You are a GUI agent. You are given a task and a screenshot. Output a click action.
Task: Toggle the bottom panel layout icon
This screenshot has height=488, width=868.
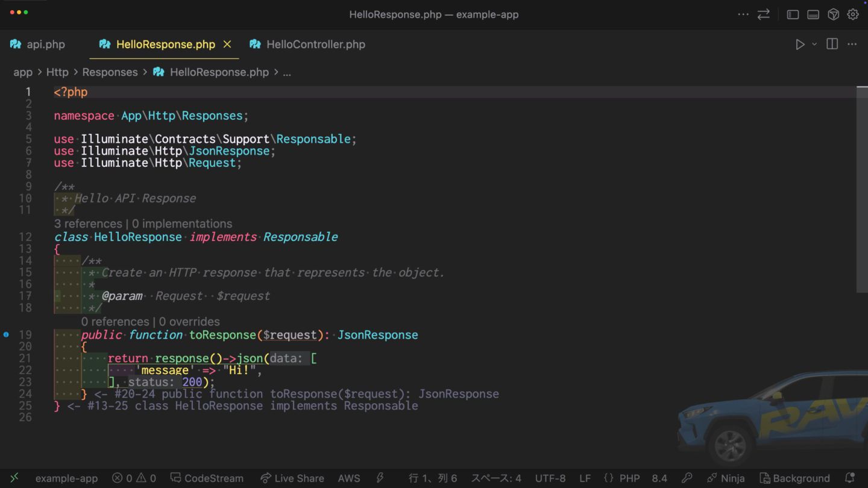tap(813, 14)
